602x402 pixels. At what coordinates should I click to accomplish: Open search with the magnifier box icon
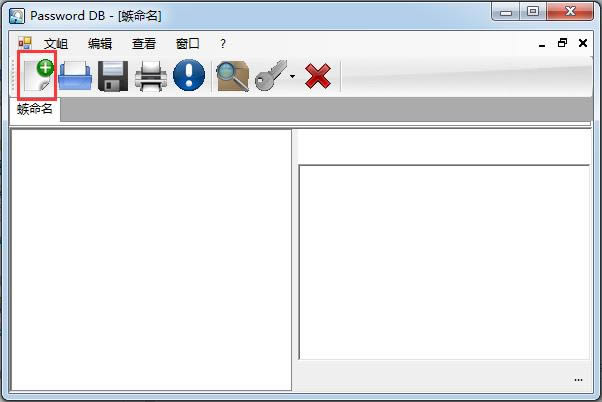(232, 76)
